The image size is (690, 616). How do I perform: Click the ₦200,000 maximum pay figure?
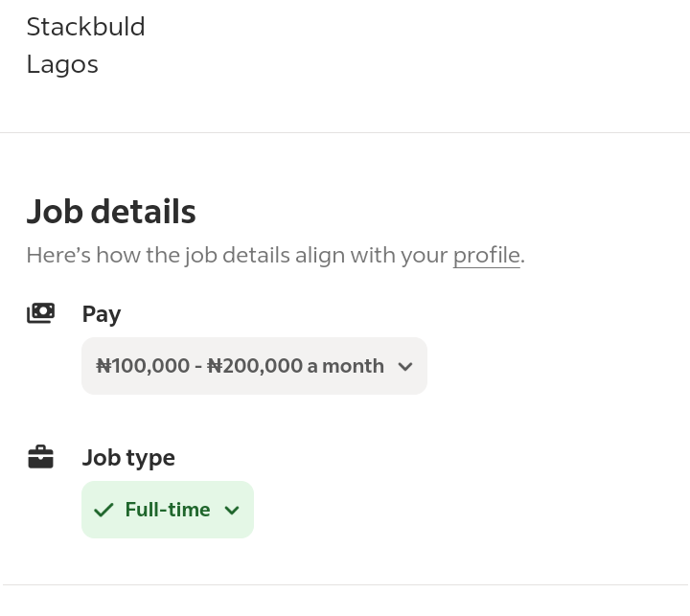click(255, 366)
